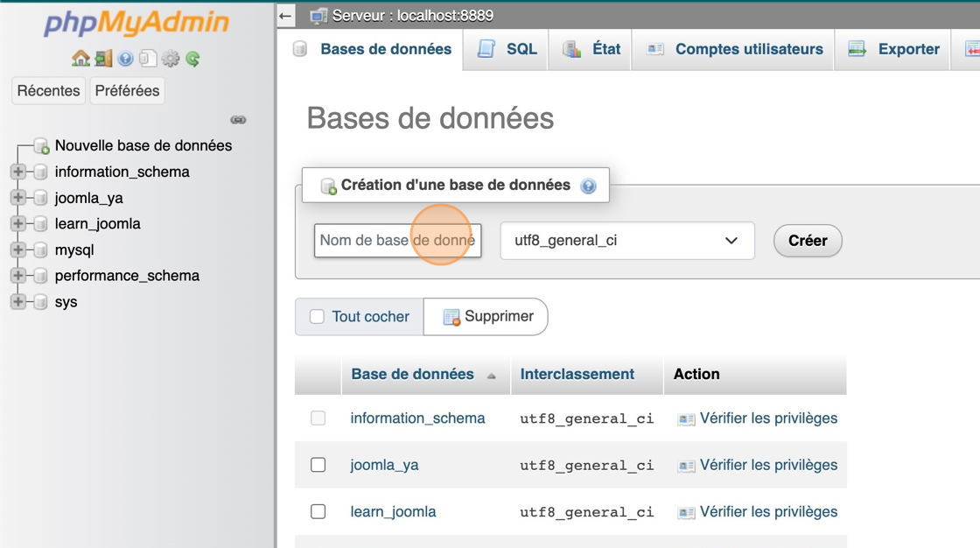Open Vérifier les privilèges for information_schema
Viewport: 980px width, 548px height.
coord(767,418)
